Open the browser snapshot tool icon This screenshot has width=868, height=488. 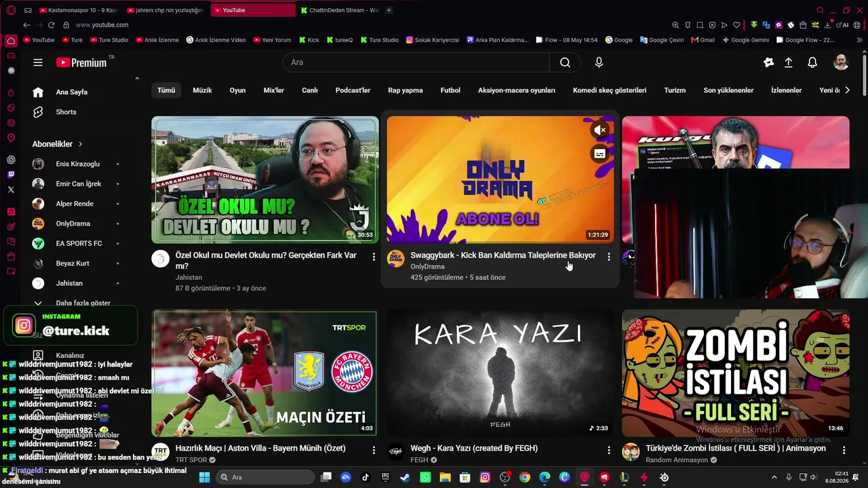(700, 25)
